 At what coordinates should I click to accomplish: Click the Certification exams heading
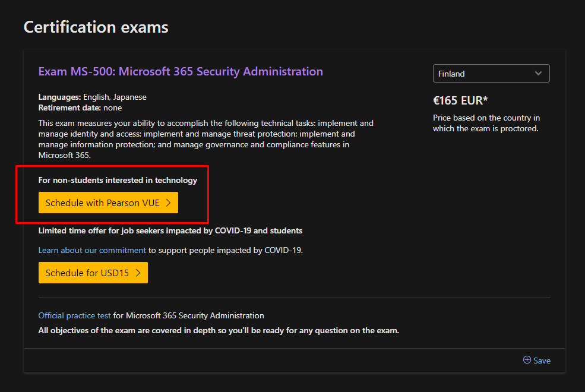[x=96, y=27]
